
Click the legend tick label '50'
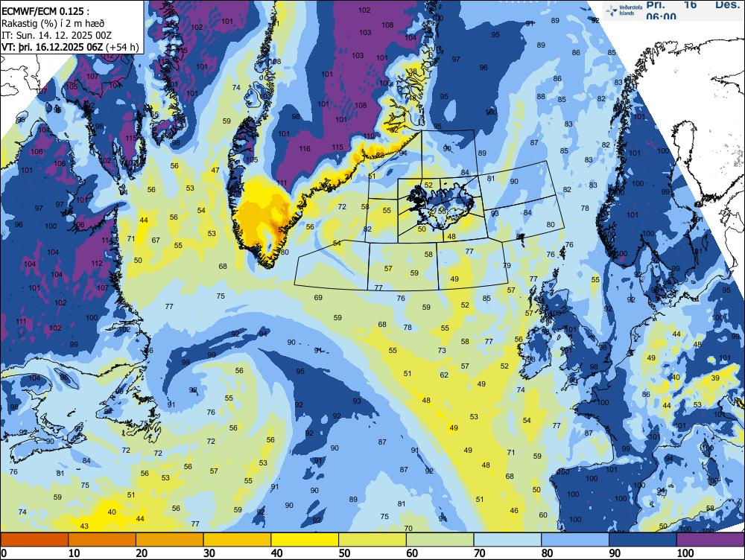coord(344,553)
